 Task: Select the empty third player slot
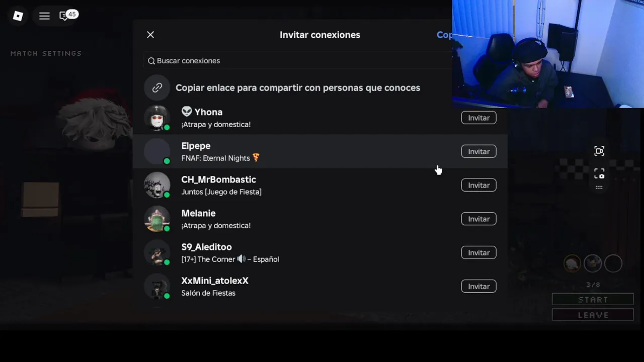[613, 263]
